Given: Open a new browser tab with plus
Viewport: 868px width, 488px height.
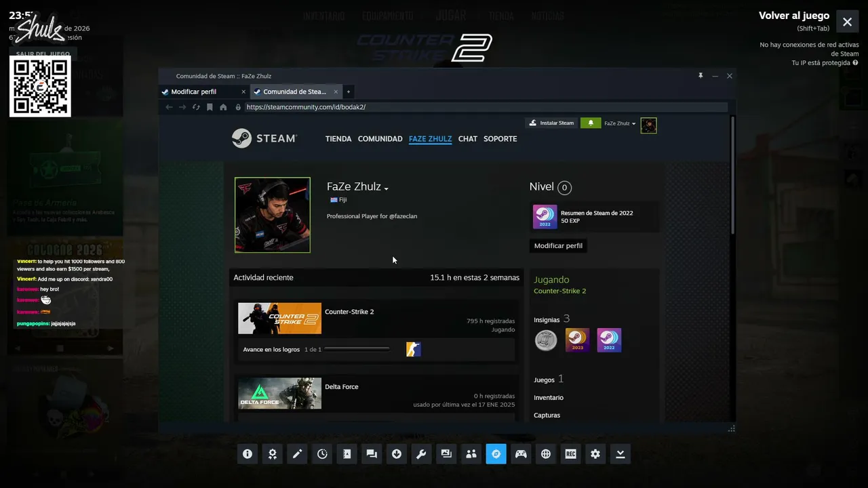Looking at the screenshot, I should [x=349, y=91].
